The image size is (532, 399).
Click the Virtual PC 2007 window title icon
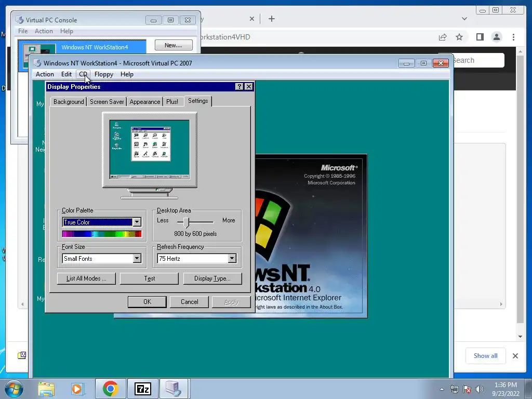[37, 63]
